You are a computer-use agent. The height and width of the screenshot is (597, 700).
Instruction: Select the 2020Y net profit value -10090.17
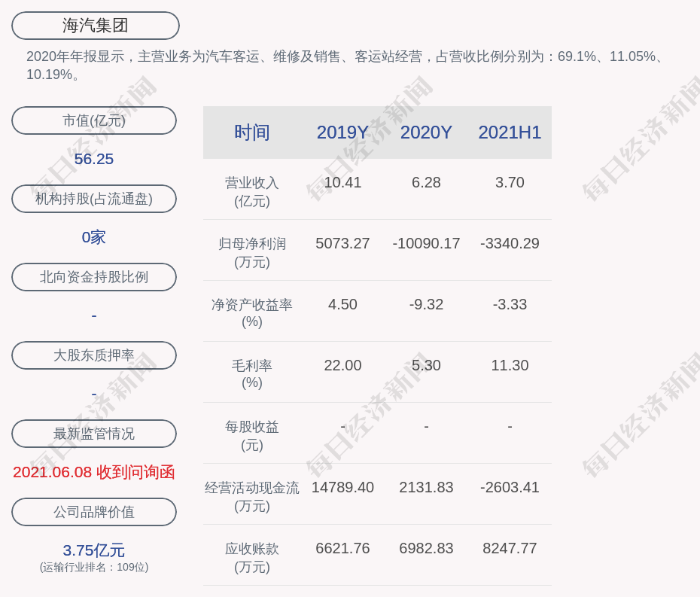coord(426,244)
